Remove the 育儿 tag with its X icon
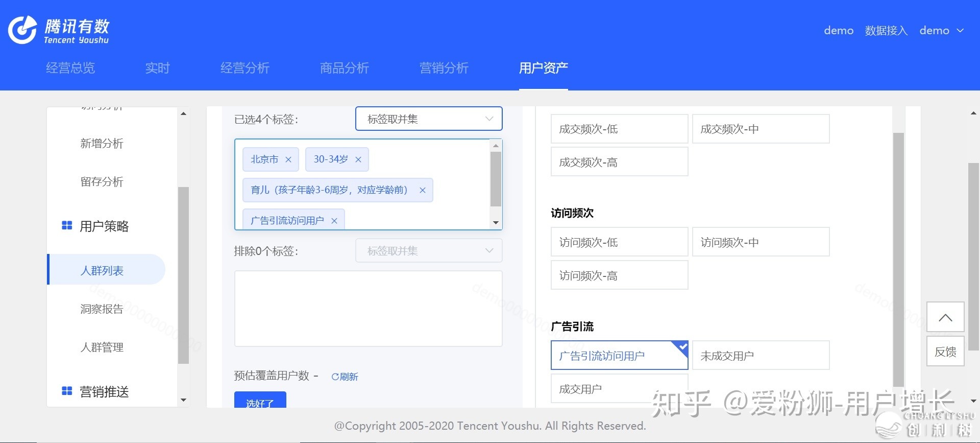 pos(423,191)
